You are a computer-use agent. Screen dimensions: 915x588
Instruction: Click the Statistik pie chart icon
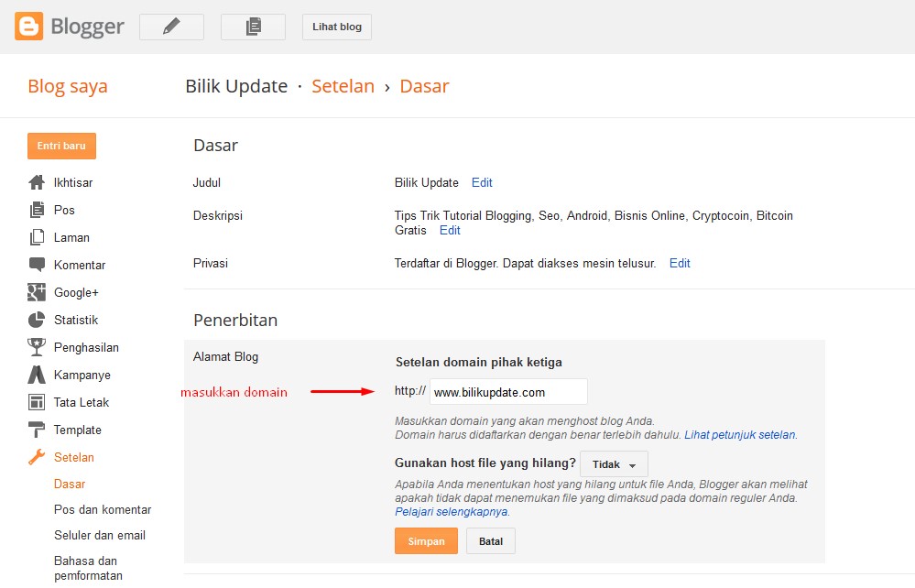[x=37, y=320]
